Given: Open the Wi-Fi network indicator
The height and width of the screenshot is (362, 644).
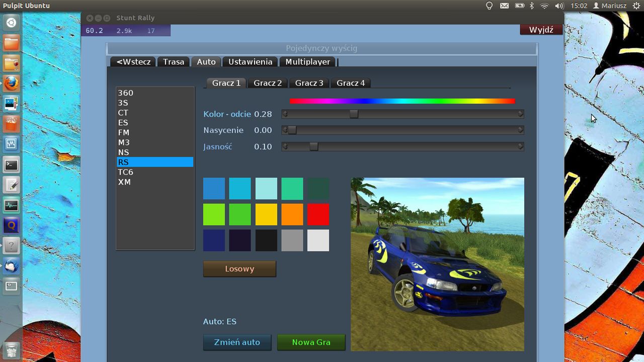Looking at the screenshot, I should (544, 6).
